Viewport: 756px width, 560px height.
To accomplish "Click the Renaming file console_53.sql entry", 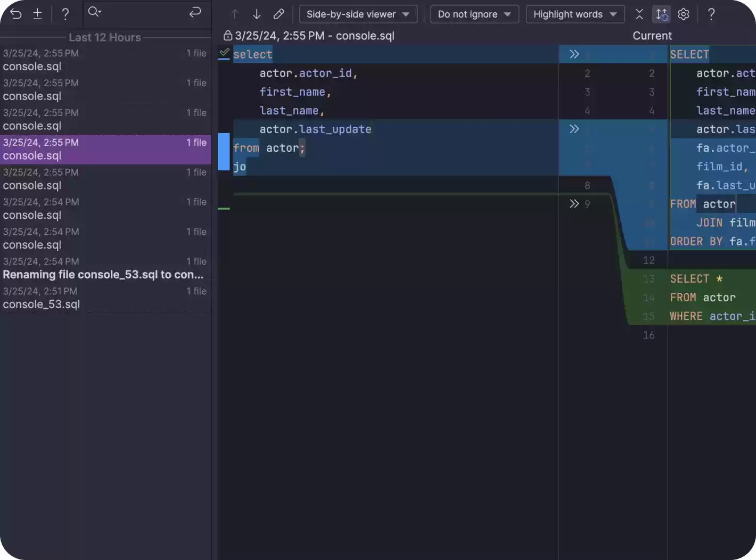I will pyautogui.click(x=105, y=268).
